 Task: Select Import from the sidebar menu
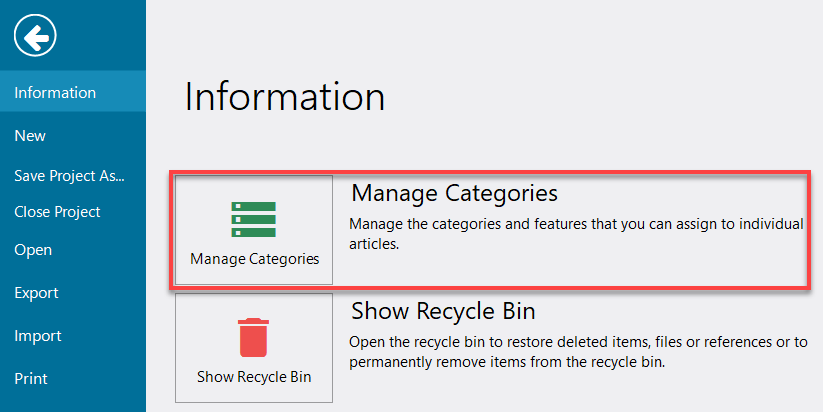tap(38, 336)
